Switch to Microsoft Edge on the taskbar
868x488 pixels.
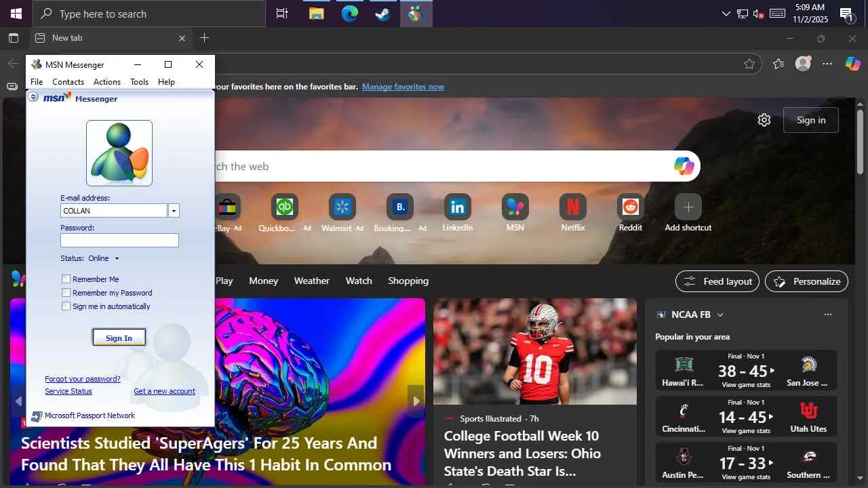tap(350, 14)
